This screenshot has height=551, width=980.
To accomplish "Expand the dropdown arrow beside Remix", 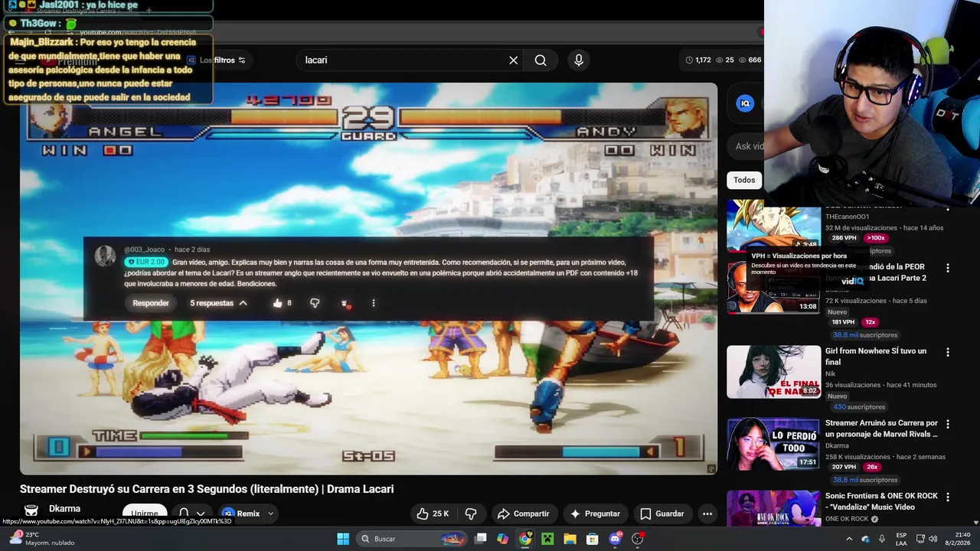I will coord(270,514).
